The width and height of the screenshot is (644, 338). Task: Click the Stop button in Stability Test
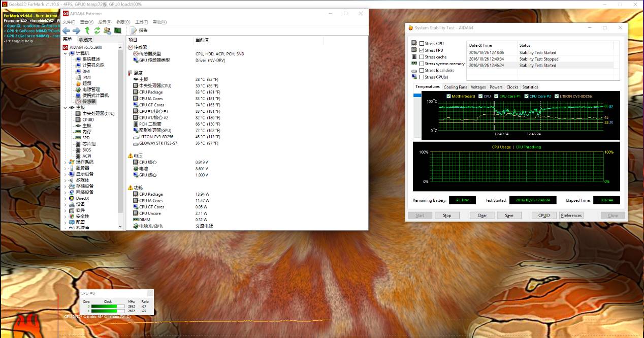[x=446, y=216]
